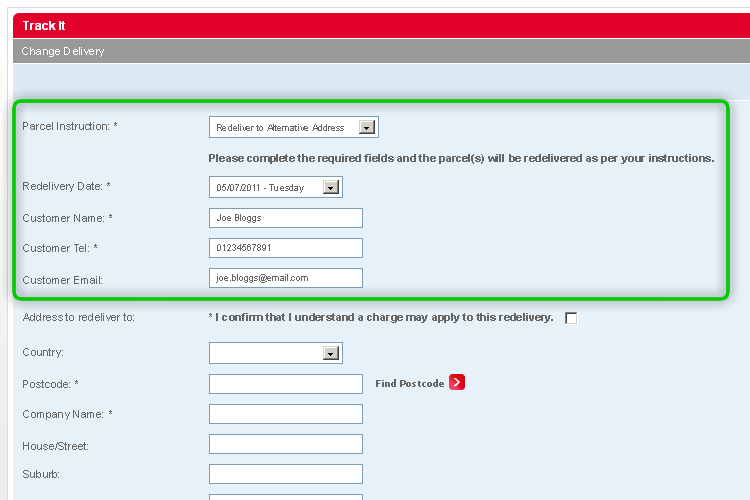
Task: Open the Redelivery Date dropdown
Action: (x=276, y=187)
